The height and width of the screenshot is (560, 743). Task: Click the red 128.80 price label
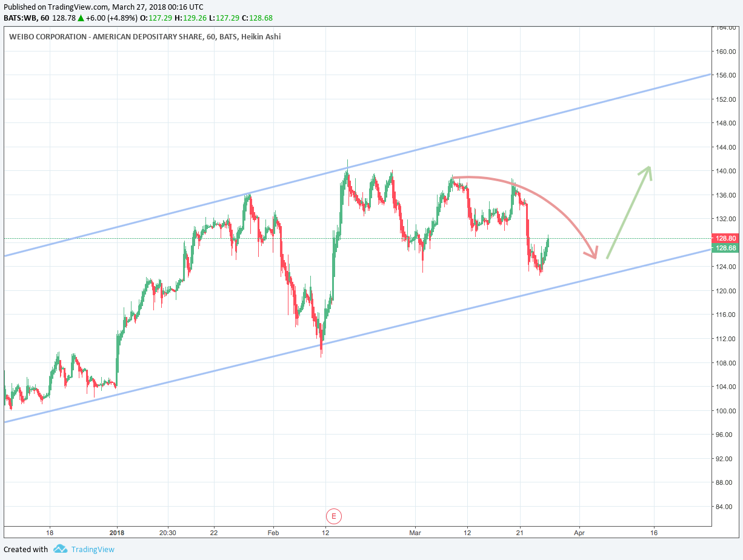726,239
